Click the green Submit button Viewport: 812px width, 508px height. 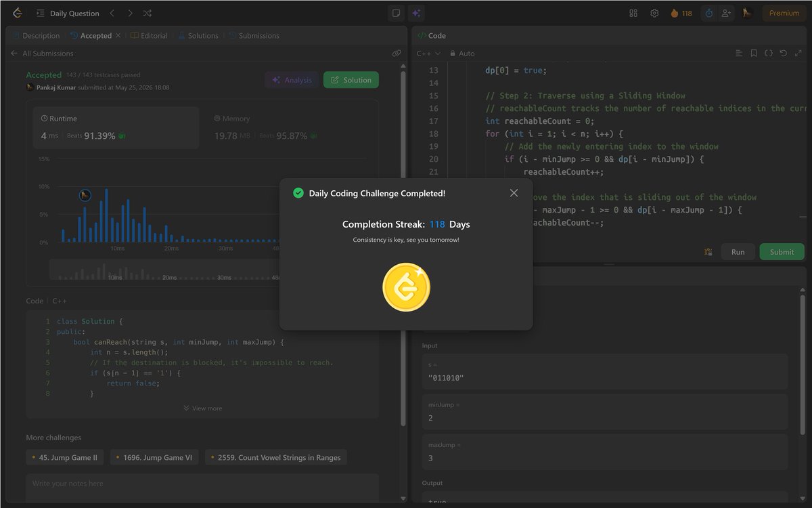point(782,252)
